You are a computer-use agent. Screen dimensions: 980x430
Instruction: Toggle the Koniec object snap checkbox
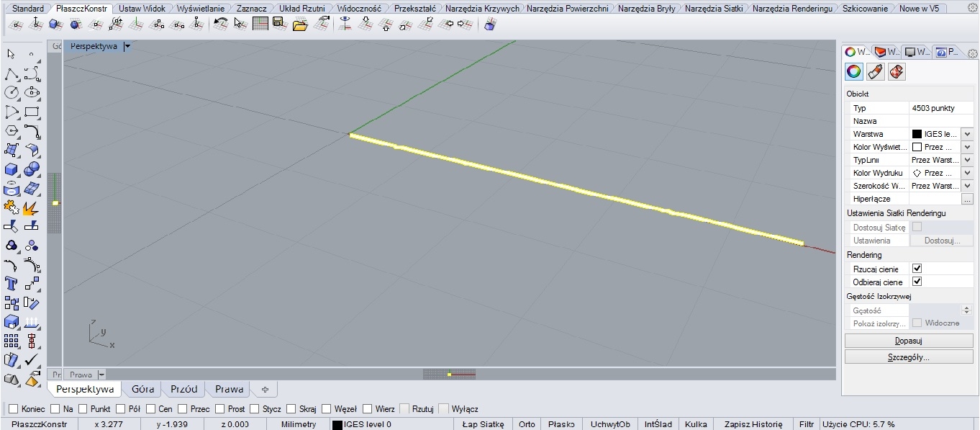click(13, 409)
